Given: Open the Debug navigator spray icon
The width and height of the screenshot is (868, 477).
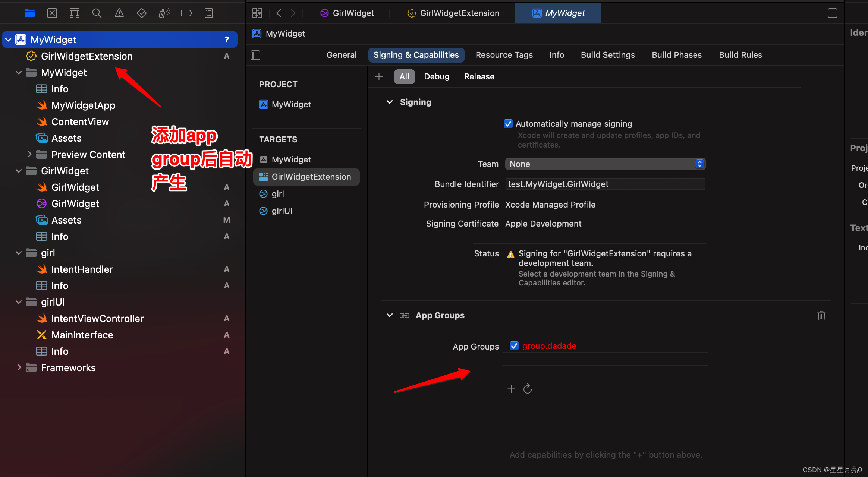Looking at the screenshot, I should tap(164, 13).
